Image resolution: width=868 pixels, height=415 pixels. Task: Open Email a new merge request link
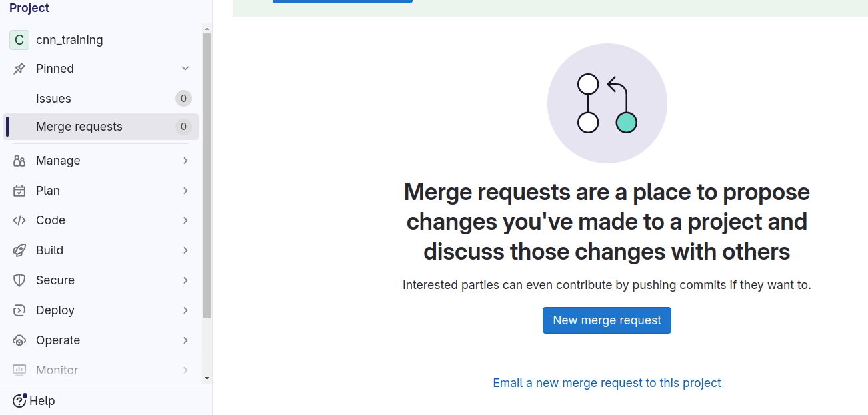[607, 383]
